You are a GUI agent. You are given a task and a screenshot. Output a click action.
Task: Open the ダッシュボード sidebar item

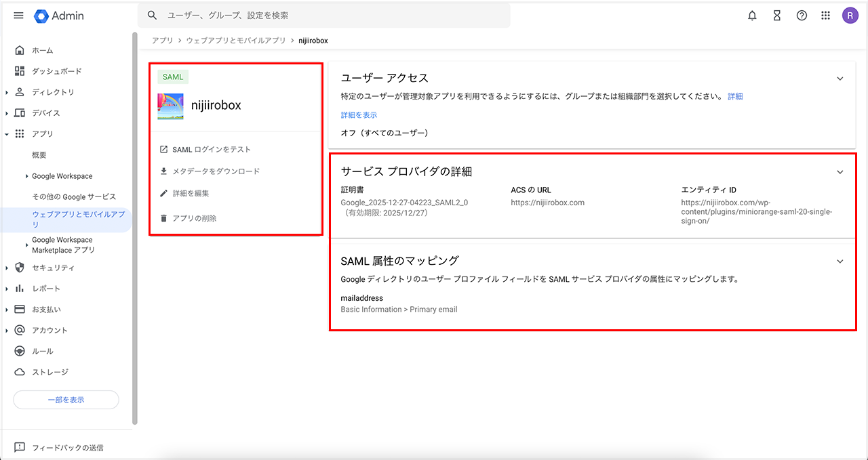56,71
